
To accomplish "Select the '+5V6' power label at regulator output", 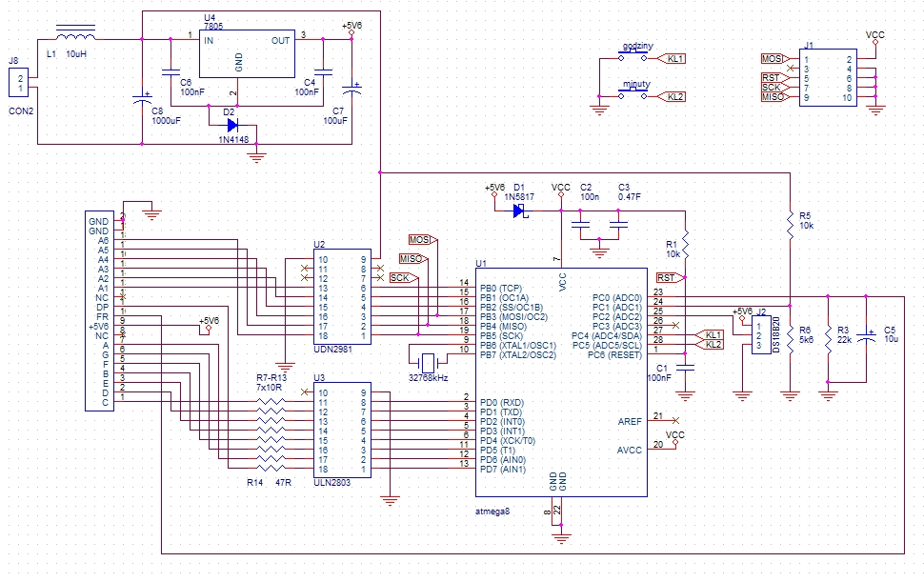I will [352, 26].
